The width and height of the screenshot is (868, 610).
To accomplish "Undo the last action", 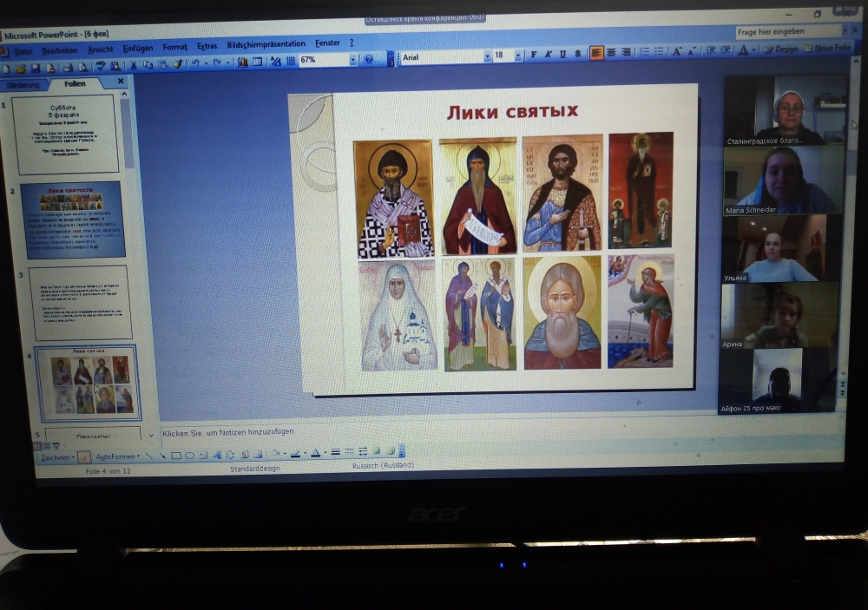I will click(x=194, y=63).
